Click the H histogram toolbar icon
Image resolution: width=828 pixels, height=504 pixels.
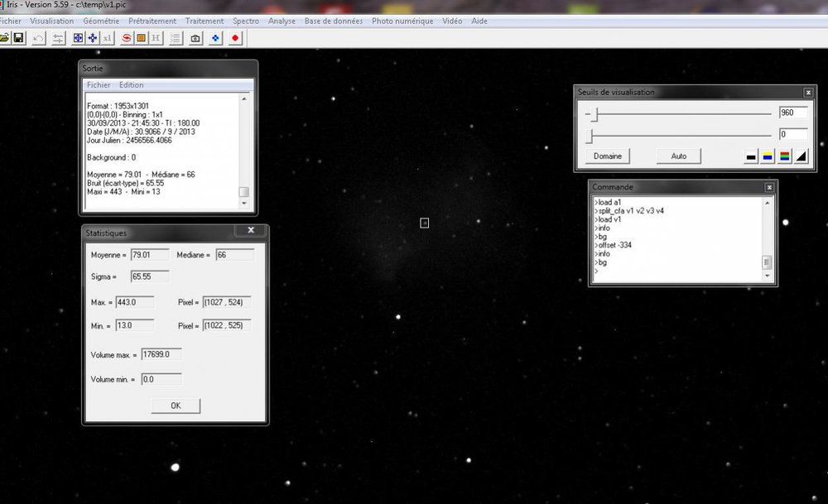tap(156, 38)
